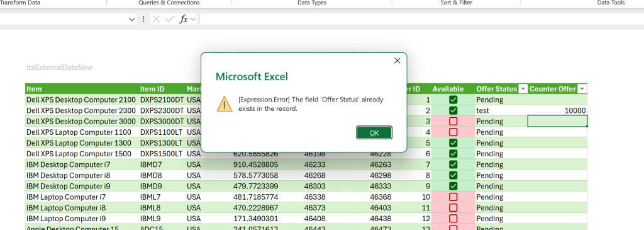
Task: Click into the formula bar input
Action: coord(421,19)
